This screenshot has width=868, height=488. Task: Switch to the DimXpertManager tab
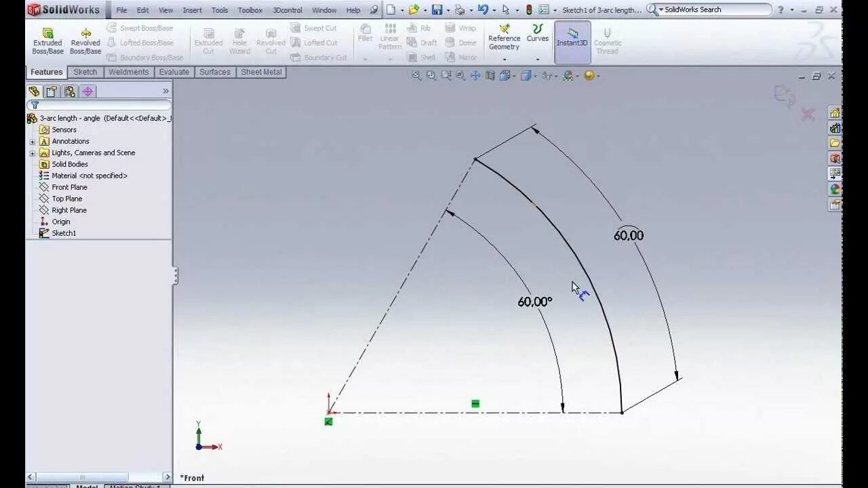tap(87, 91)
